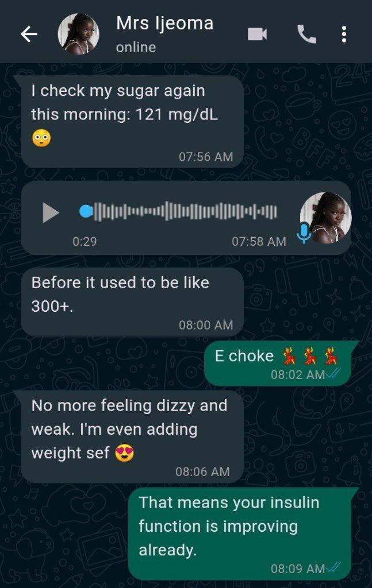Start a voice call via phone icon
This screenshot has height=588, width=372.
(306, 34)
